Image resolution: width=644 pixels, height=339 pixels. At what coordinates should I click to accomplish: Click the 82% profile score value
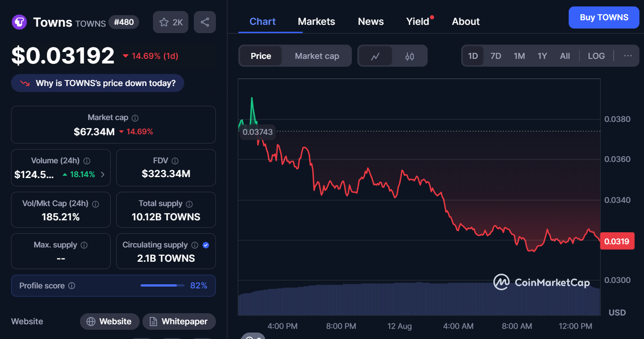coord(199,286)
